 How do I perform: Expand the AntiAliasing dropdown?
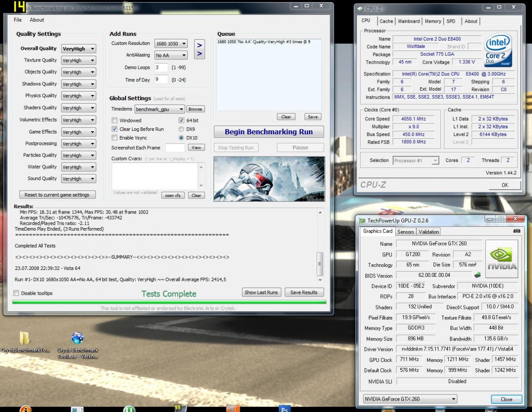(171, 55)
